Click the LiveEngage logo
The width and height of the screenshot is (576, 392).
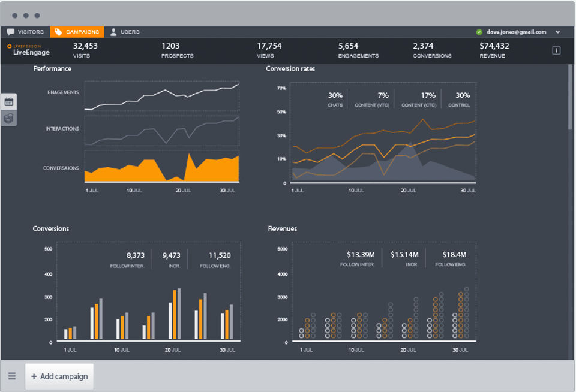(28, 50)
